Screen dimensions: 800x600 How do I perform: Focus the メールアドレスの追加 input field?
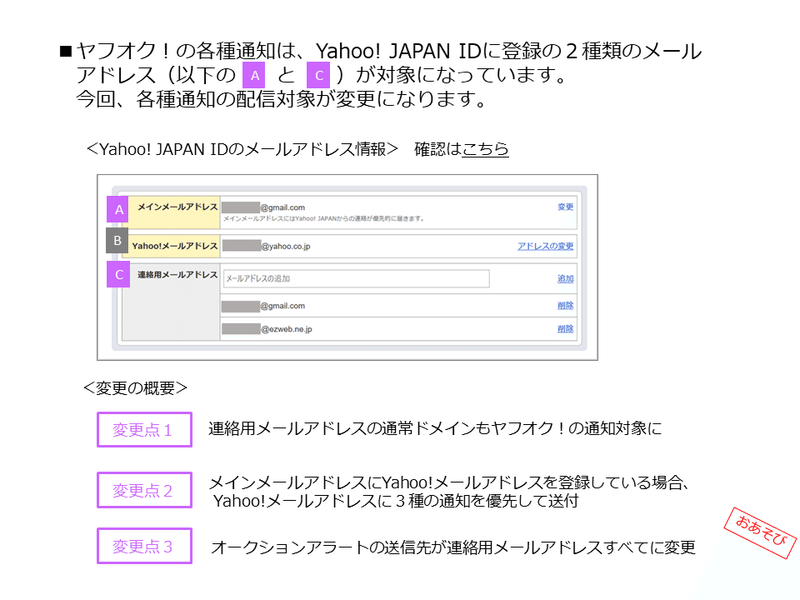356,279
